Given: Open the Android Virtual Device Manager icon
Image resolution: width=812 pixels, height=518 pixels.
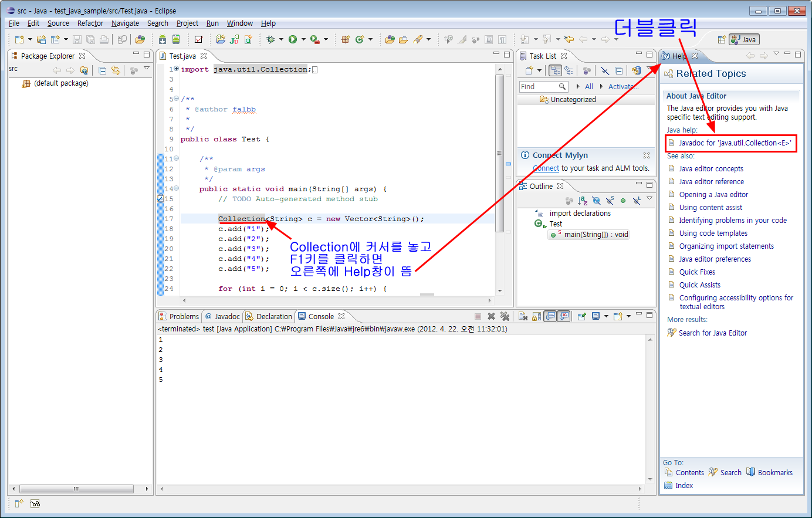Looking at the screenshot, I should (x=176, y=39).
